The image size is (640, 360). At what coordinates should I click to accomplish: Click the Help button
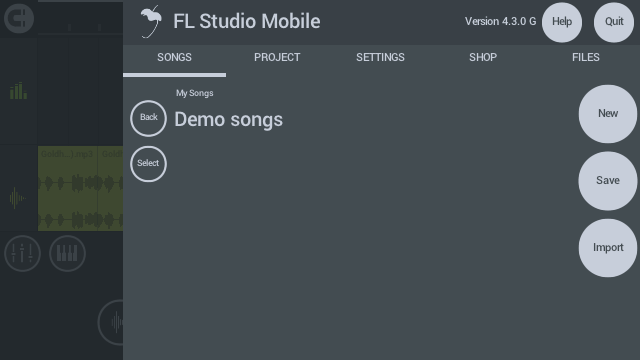click(x=562, y=22)
